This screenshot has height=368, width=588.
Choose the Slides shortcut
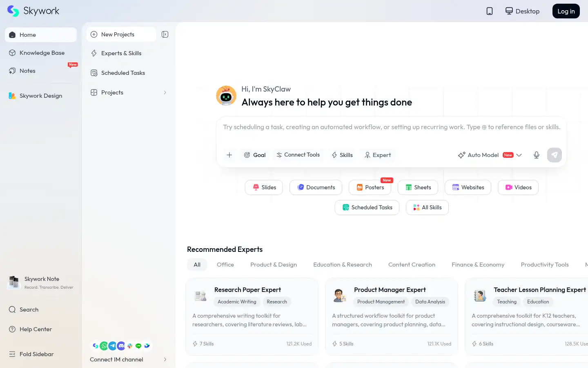264,187
